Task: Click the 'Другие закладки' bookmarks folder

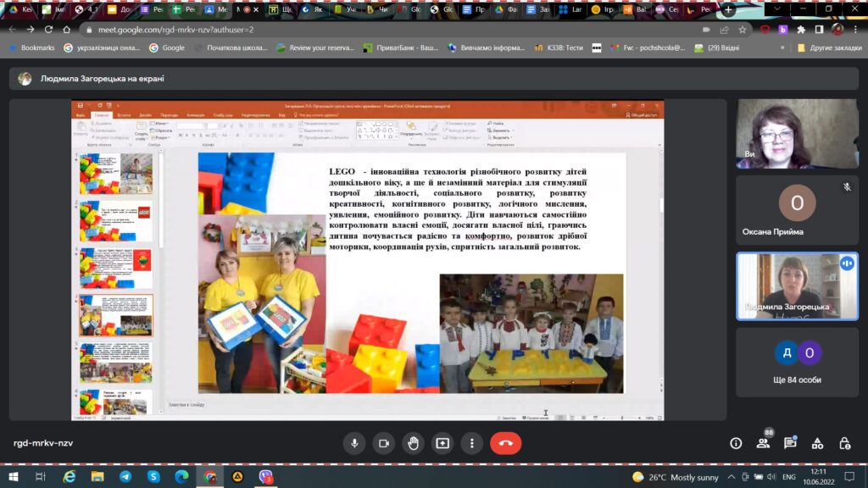Action: (x=829, y=47)
